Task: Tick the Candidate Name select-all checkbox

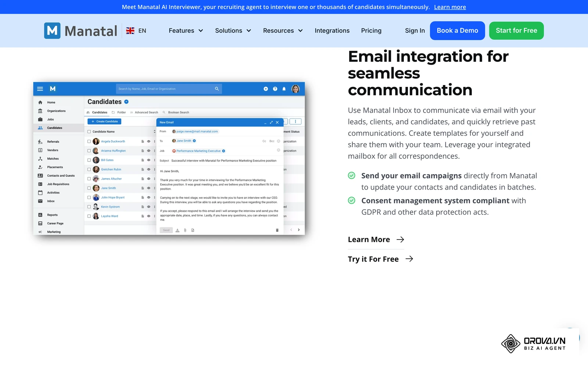Action: 89,132
